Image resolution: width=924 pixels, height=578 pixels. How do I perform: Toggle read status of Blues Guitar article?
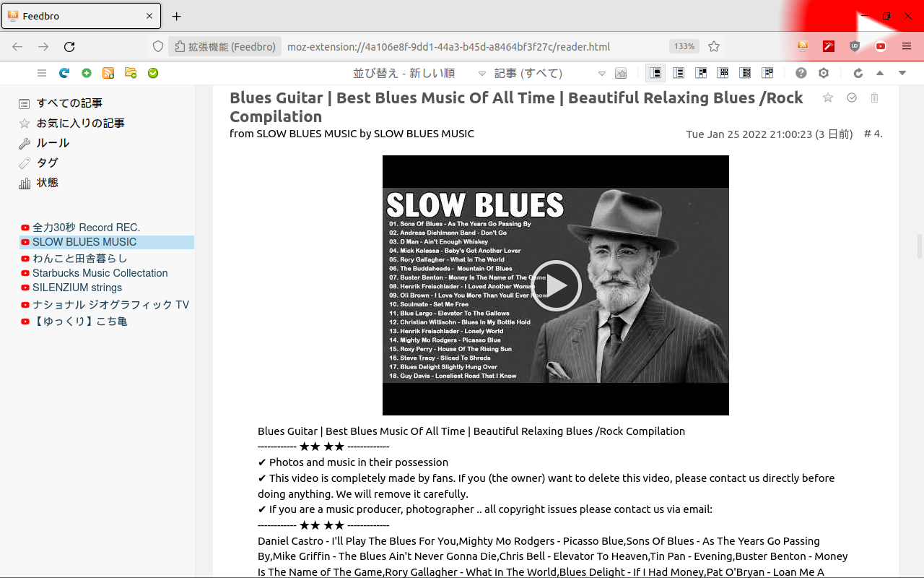pos(852,98)
